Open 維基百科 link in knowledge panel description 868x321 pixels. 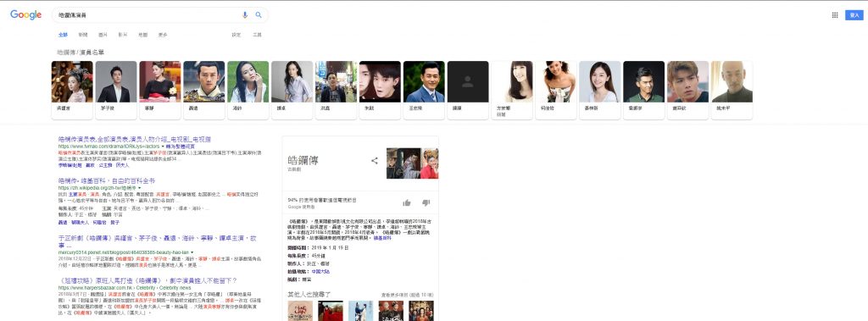382,237
